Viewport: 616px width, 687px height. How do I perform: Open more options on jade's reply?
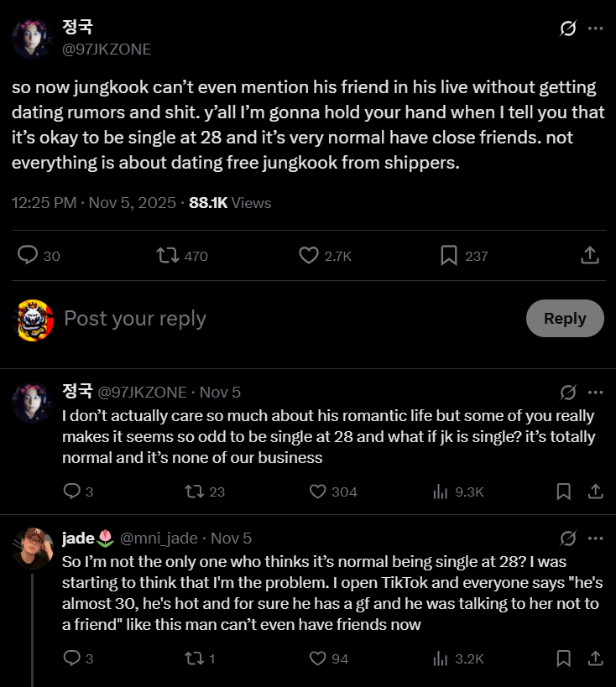(595, 538)
